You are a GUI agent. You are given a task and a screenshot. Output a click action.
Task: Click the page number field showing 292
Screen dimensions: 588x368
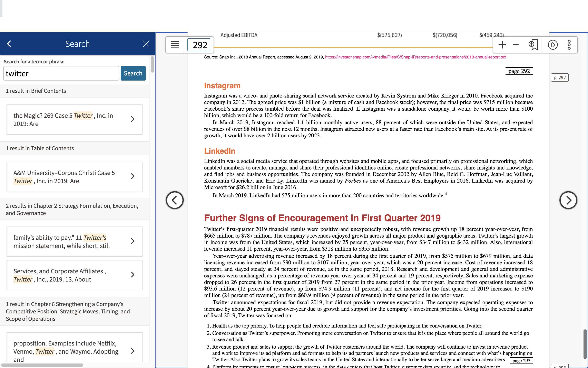tap(199, 45)
